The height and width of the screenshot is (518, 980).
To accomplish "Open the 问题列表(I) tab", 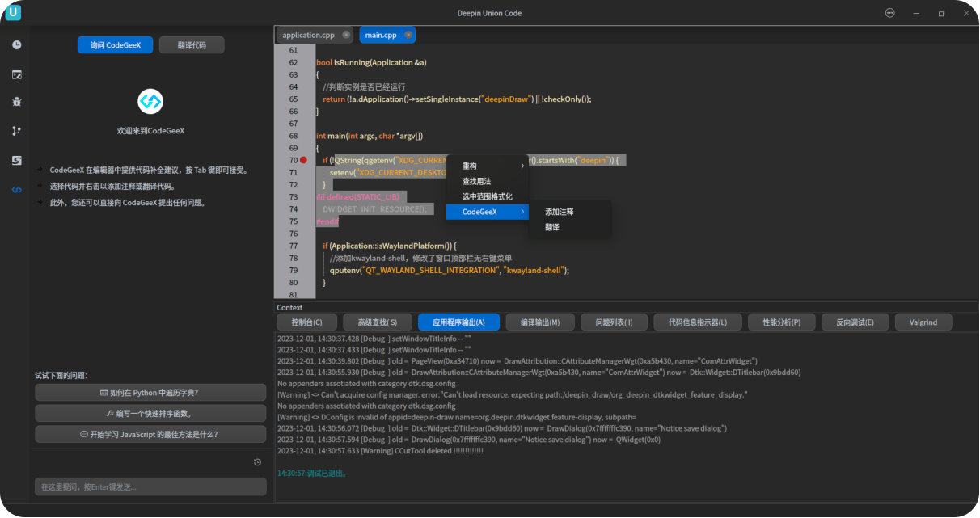I will tap(614, 322).
